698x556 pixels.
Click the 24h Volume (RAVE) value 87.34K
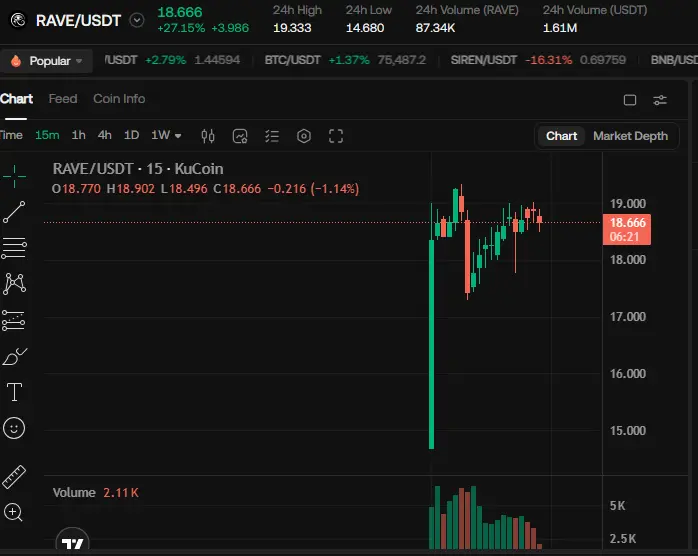[x=435, y=28]
